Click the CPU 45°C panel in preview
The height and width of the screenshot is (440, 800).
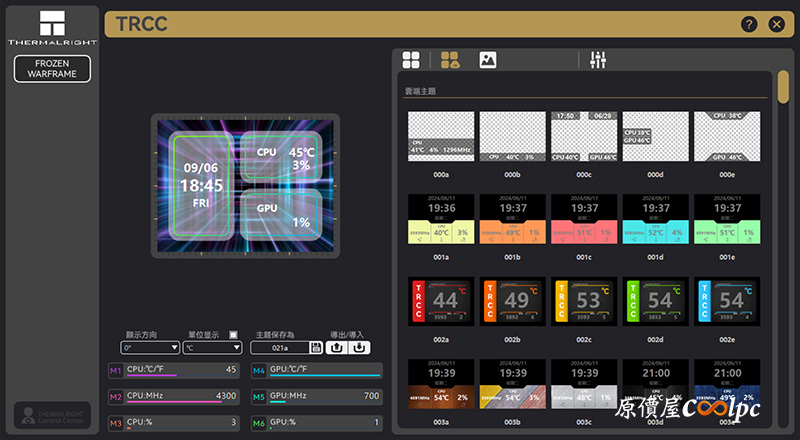pos(281,158)
